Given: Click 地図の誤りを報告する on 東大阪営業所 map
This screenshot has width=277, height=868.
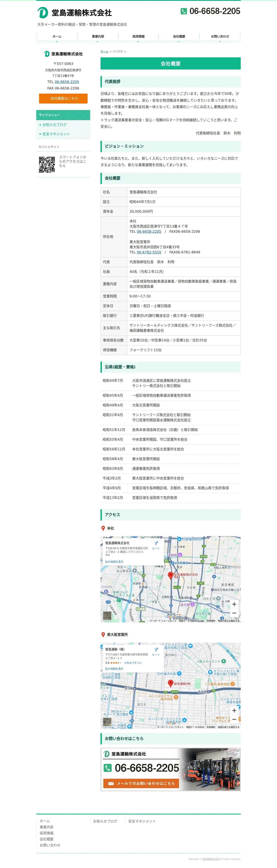Looking at the screenshot, I should pos(228,727).
